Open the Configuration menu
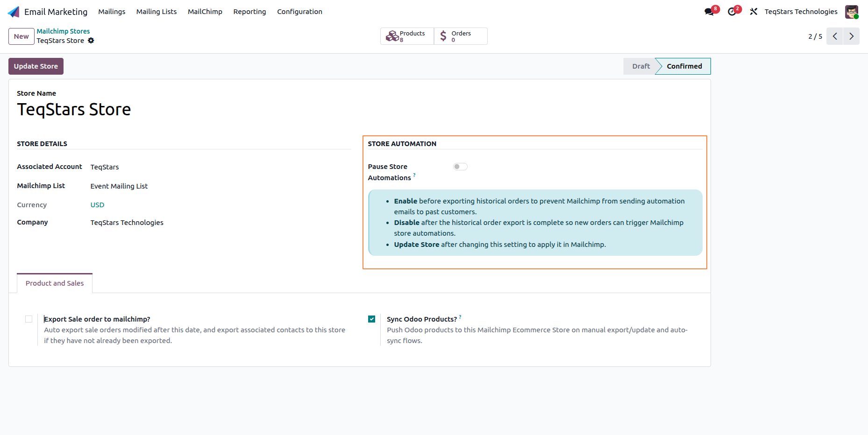The width and height of the screenshot is (868, 435). pyautogui.click(x=299, y=12)
